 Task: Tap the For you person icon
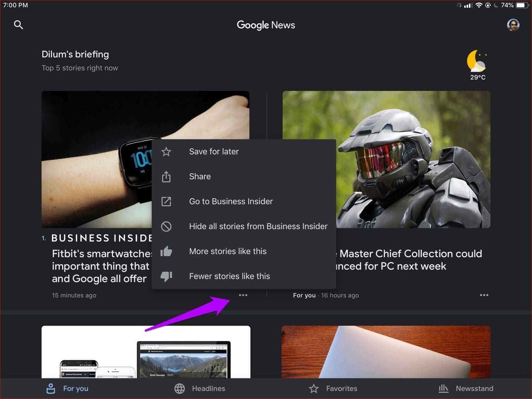click(50, 389)
